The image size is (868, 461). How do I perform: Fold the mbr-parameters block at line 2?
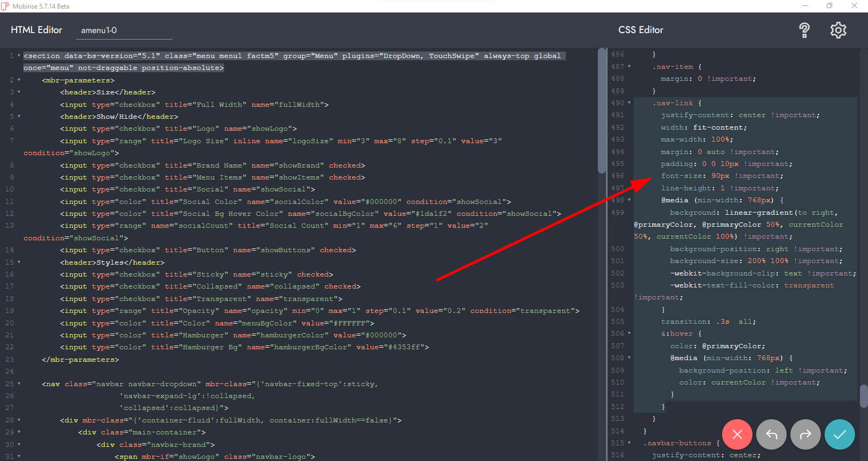(19, 80)
